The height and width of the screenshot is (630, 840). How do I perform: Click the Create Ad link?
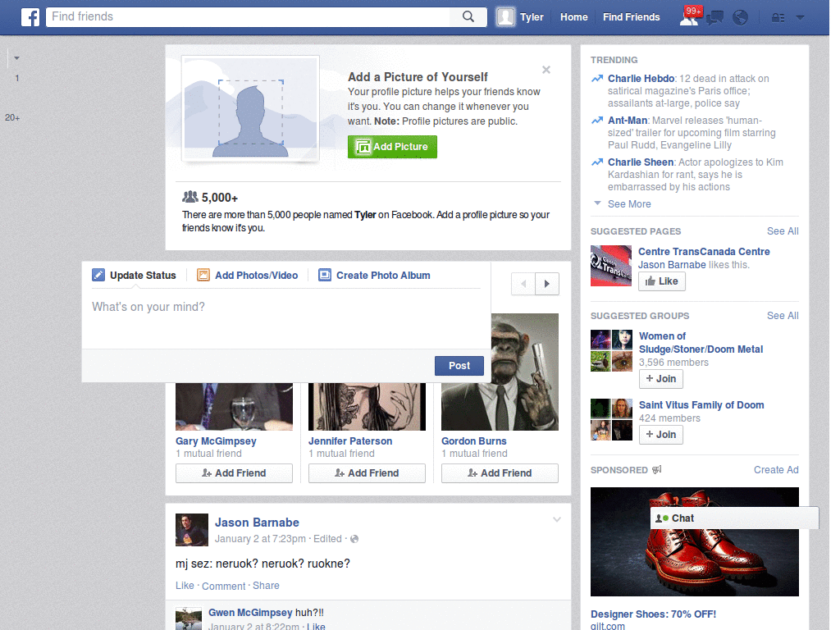coord(776,470)
